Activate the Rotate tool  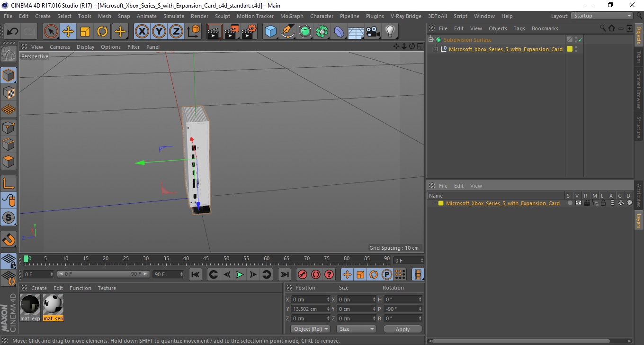[x=102, y=32]
